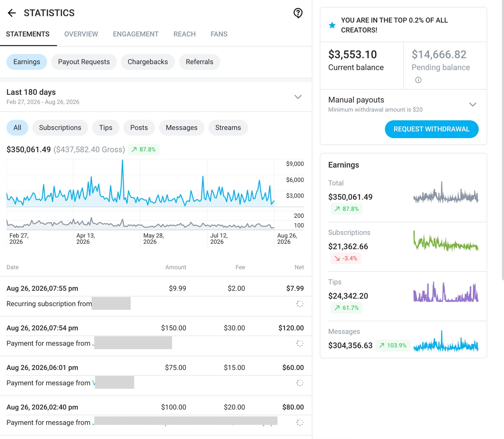This screenshot has height=439, width=504.
Task: Select the Subscriptions filter chip
Action: pyautogui.click(x=60, y=128)
